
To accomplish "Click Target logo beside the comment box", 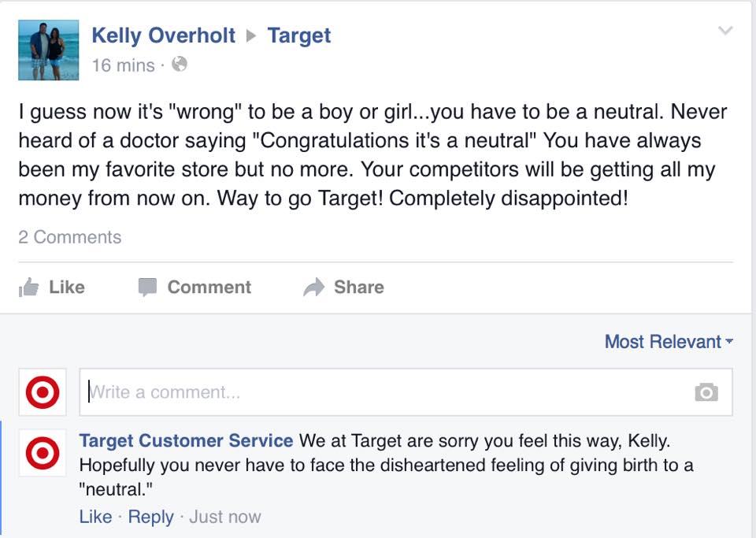I will tap(42, 392).
